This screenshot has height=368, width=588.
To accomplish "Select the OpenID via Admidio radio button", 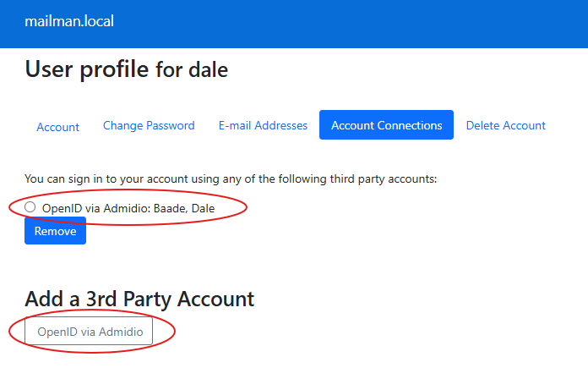I will (30, 207).
